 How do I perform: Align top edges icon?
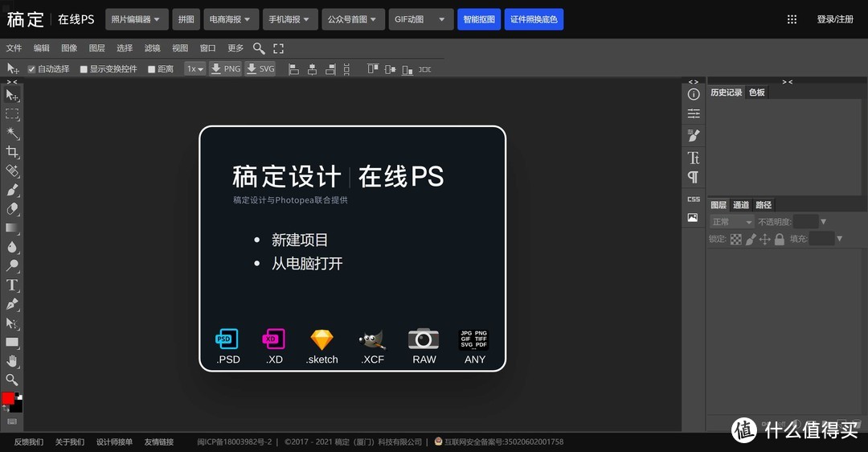click(373, 69)
